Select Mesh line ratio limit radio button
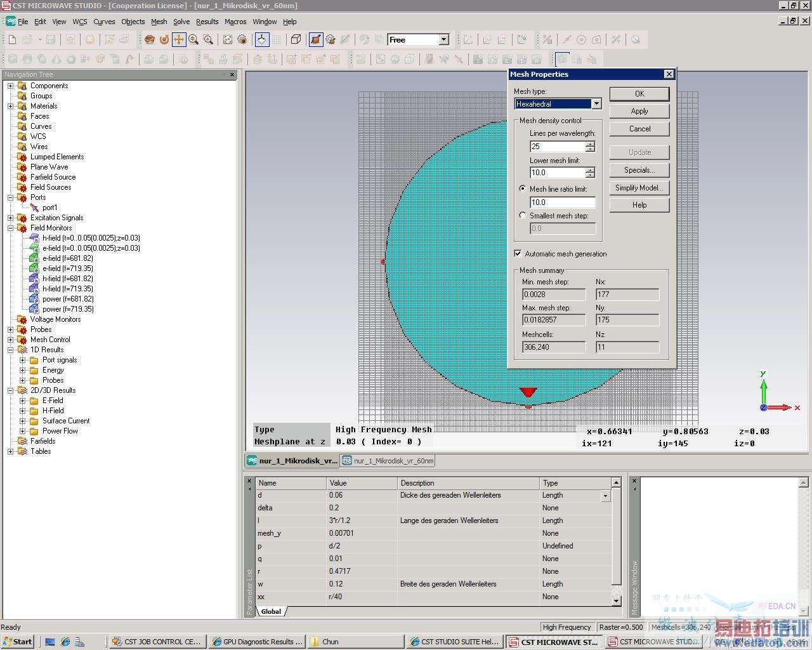The height and width of the screenshot is (650, 812). [x=523, y=189]
